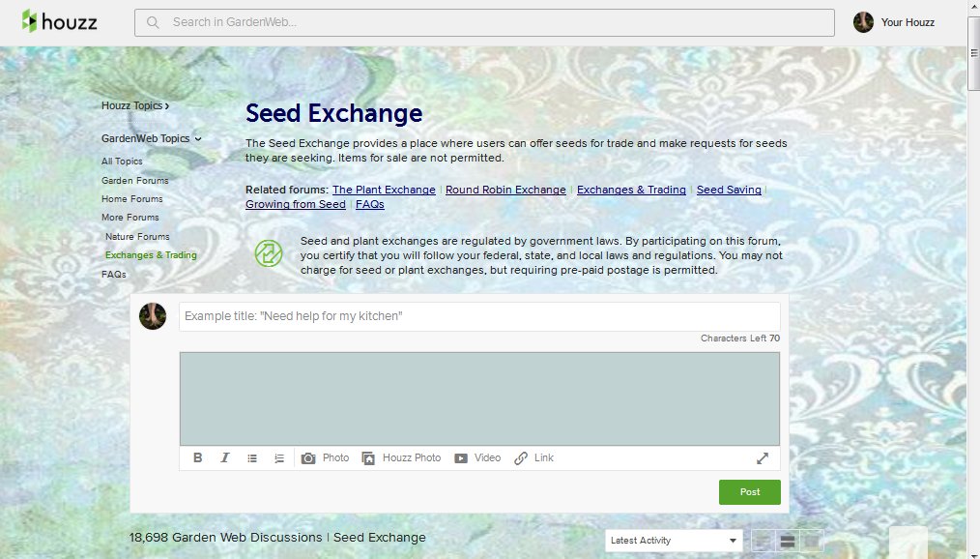Submit with the green Post button
The width and height of the screenshot is (980, 559).
(749, 492)
